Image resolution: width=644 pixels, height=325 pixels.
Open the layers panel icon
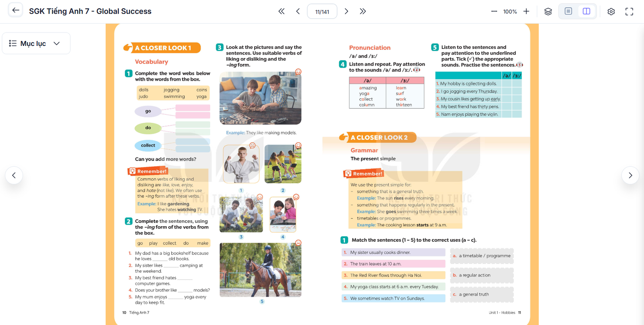point(548,11)
